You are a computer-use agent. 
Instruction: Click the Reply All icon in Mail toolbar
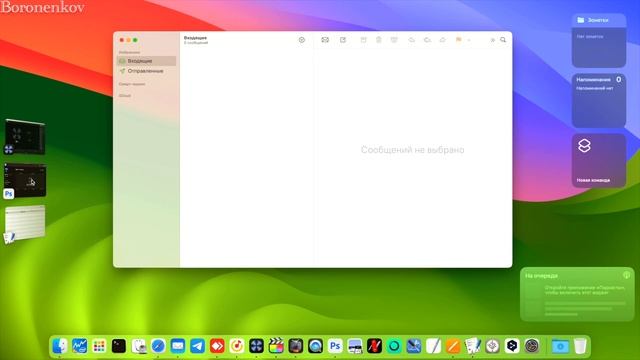[427, 40]
